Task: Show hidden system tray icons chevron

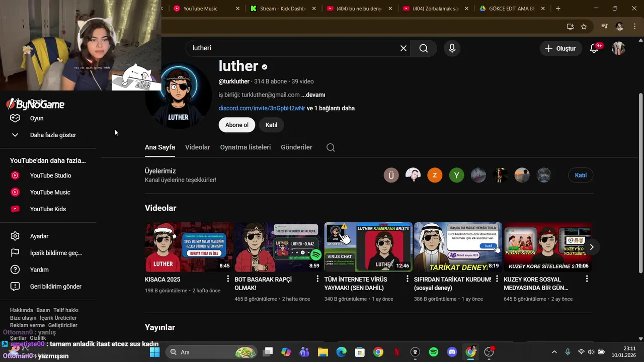Action: click(x=554, y=352)
